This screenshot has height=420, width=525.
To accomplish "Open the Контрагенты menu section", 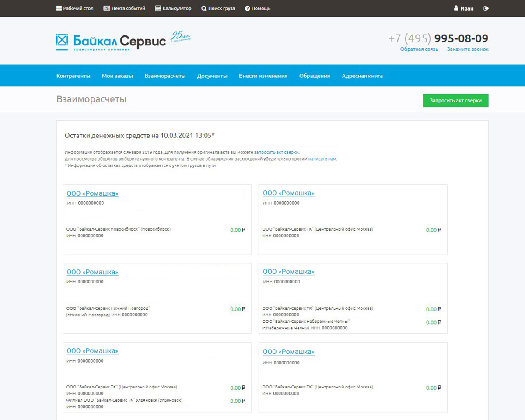I will coord(73,76).
